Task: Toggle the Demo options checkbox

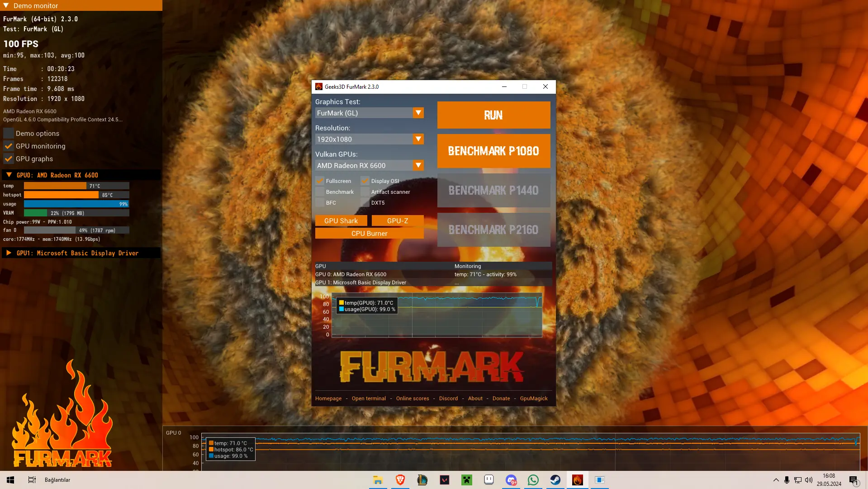Action: click(x=9, y=133)
